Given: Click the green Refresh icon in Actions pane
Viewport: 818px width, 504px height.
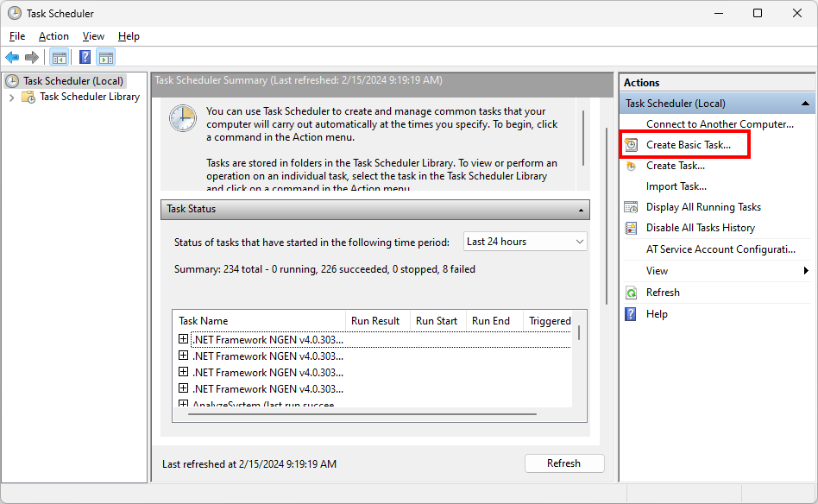Looking at the screenshot, I should (632, 293).
